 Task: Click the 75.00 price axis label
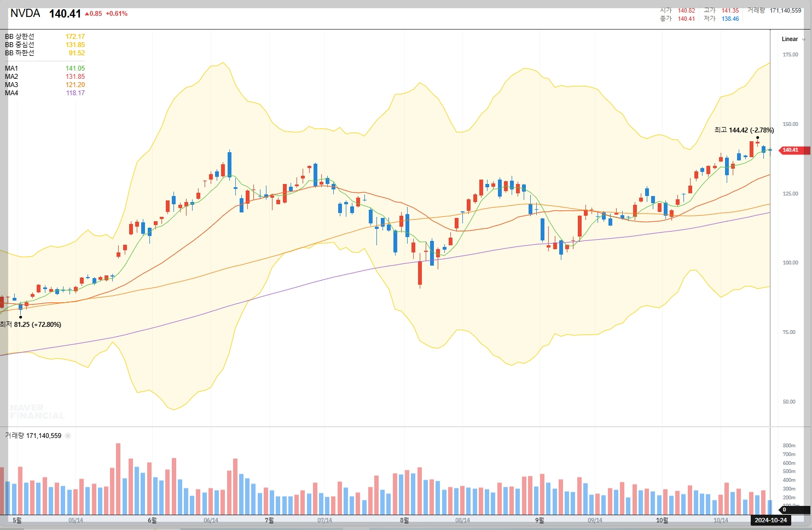pyautogui.click(x=790, y=332)
